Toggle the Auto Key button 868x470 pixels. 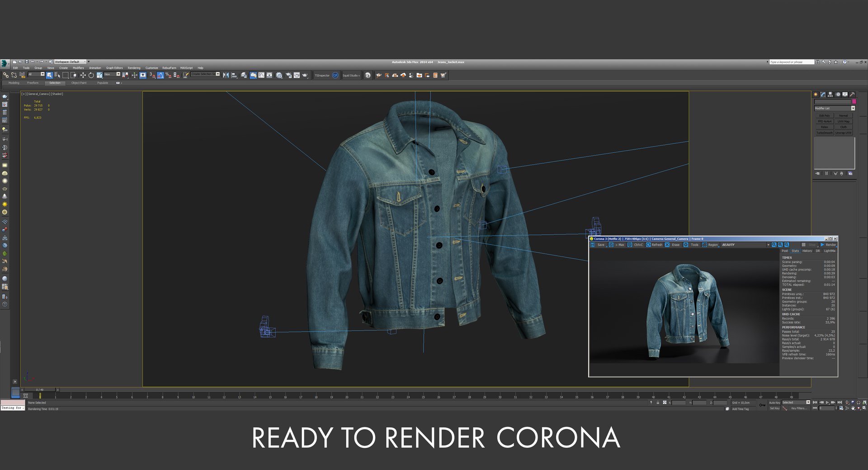775,403
